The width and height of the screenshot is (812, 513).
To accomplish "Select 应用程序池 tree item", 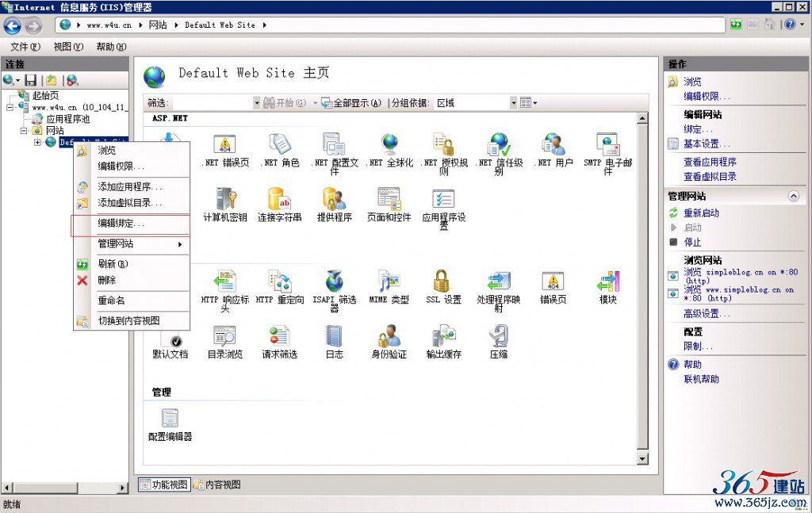I will [68, 119].
